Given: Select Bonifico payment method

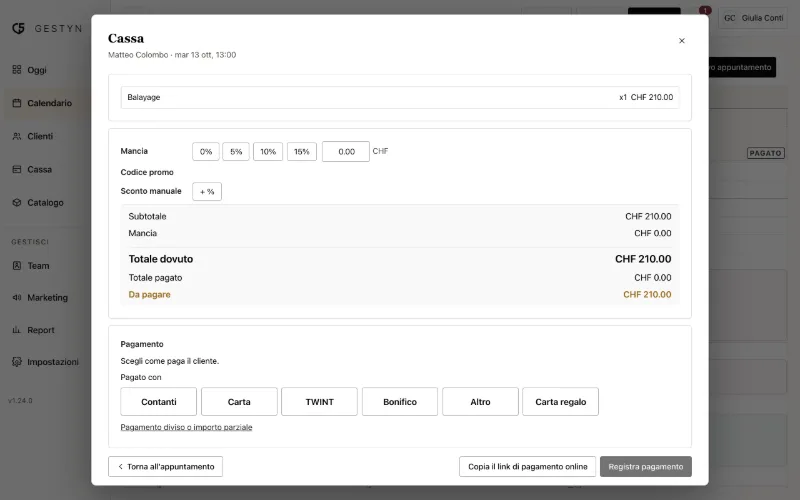Looking at the screenshot, I should pos(400,402).
